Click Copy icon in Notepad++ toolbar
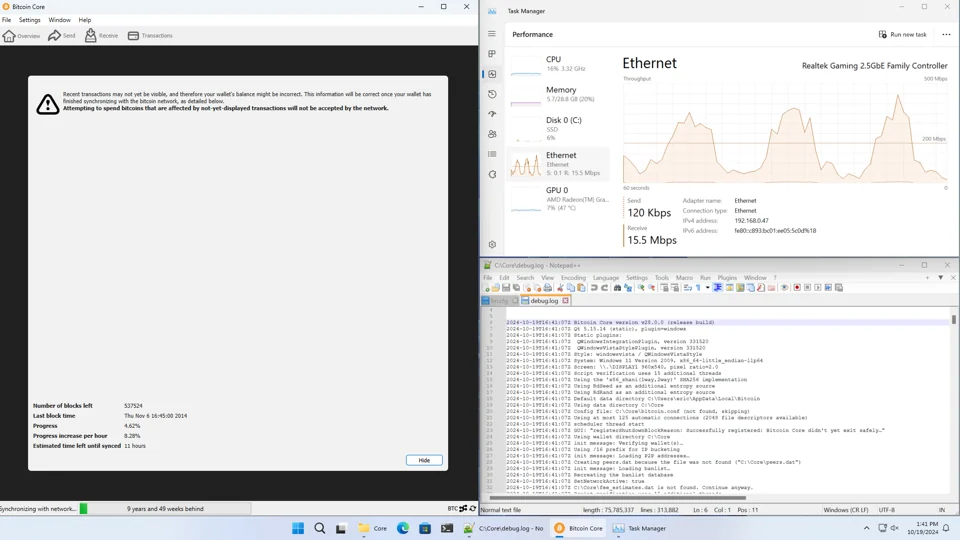This screenshot has height=540, width=960. [571, 288]
